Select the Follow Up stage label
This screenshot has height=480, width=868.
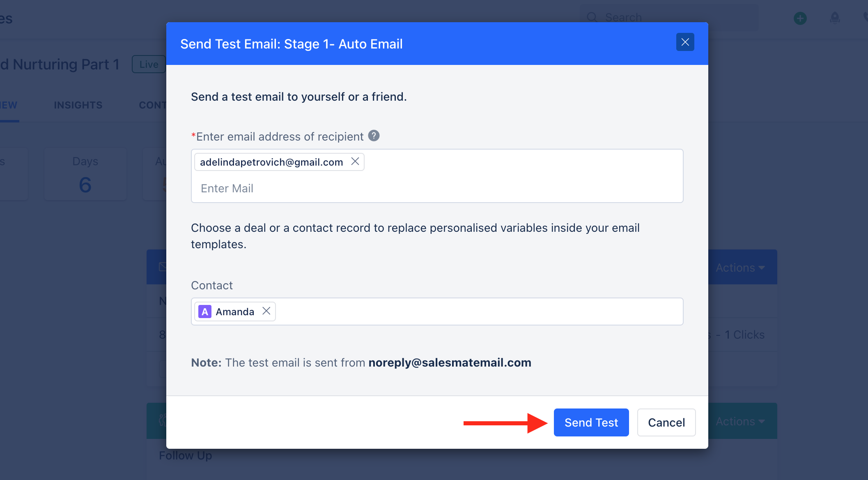tap(185, 455)
